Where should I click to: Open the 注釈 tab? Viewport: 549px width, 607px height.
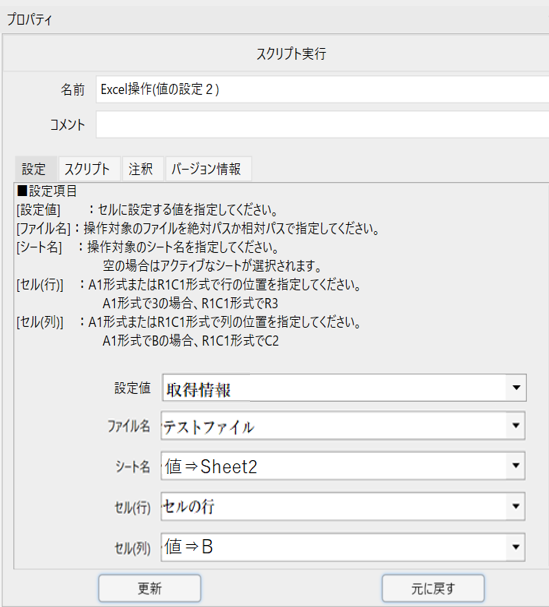pyautogui.click(x=141, y=169)
